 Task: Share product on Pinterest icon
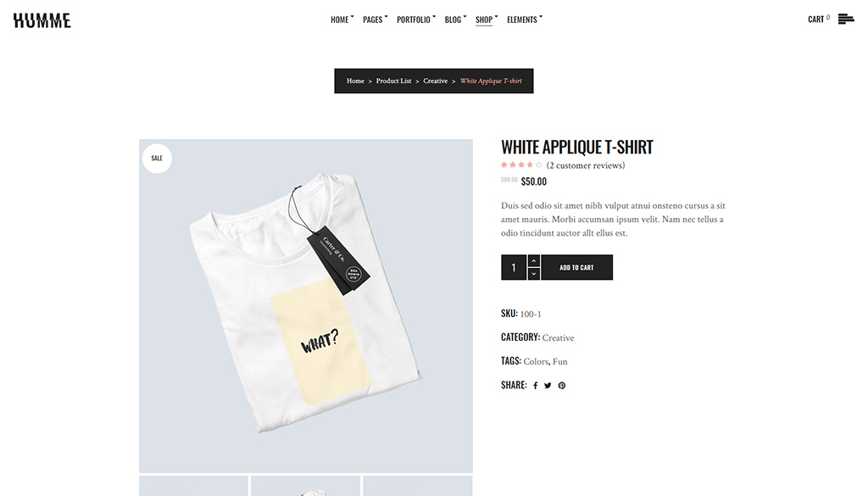tap(562, 386)
